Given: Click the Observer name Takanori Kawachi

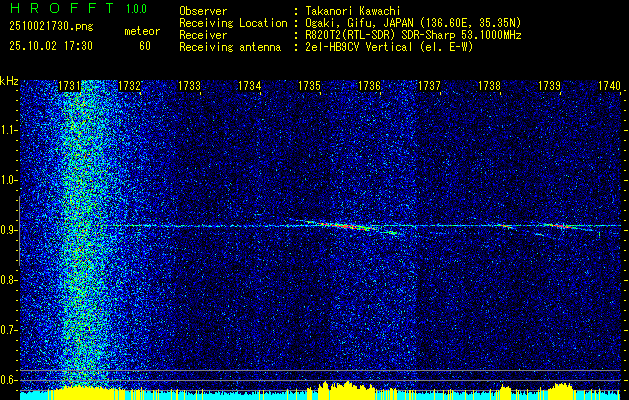Looking at the screenshot, I should (353, 11).
